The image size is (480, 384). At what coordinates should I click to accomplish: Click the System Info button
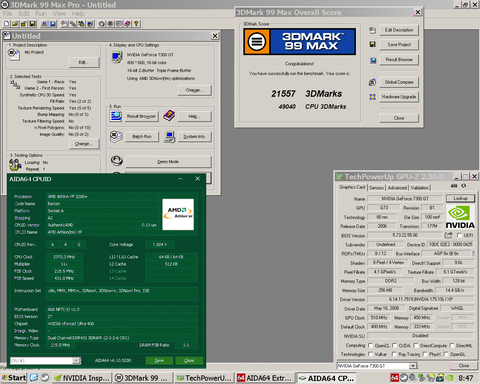[x=194, y=137]
